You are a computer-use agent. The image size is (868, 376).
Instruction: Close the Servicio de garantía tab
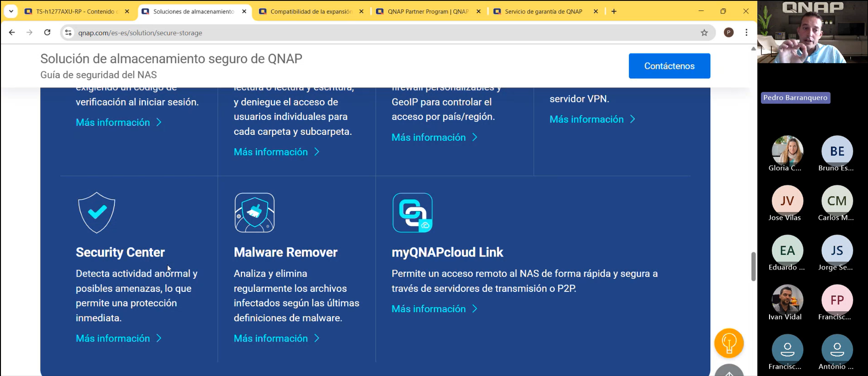point(596,11)
